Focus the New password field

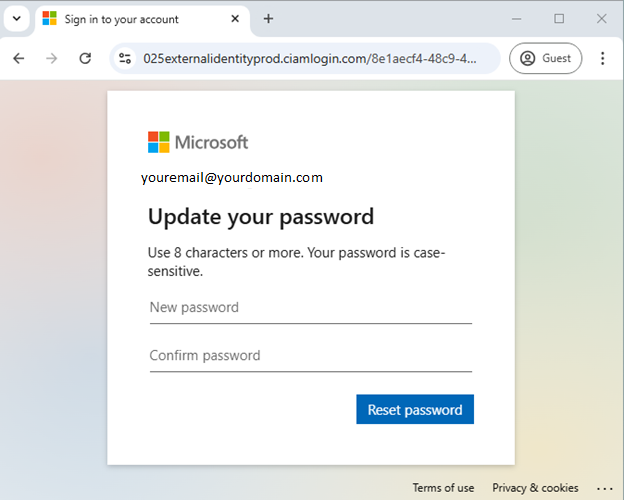pyautogui.click(x=311, y=308)
